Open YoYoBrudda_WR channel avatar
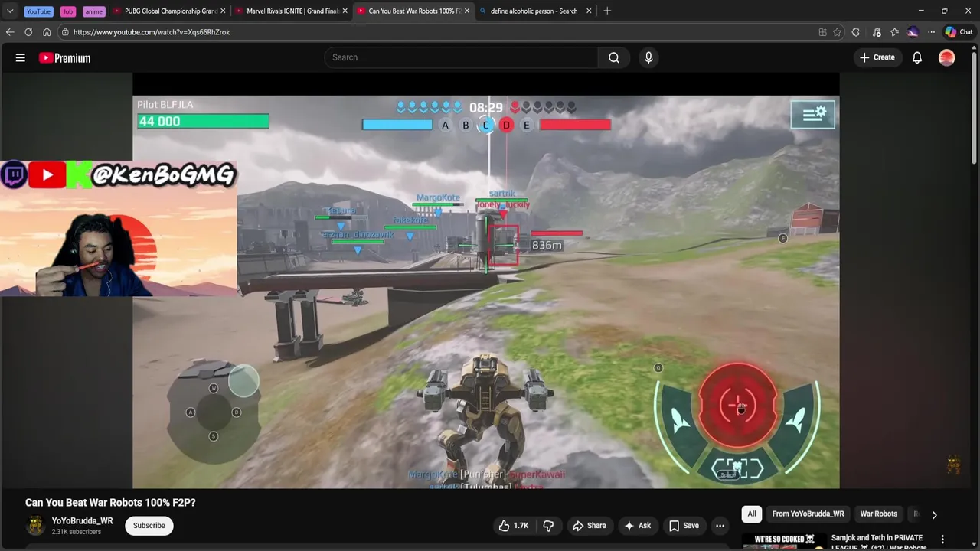 pyautogui.click(x=35, y=526)
